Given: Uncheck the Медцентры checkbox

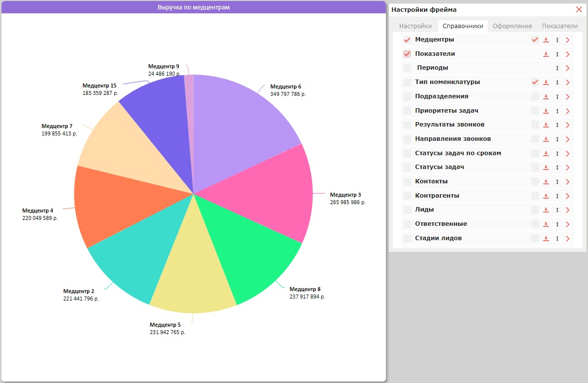Looking at the screenshot, I should click(407, 40).
